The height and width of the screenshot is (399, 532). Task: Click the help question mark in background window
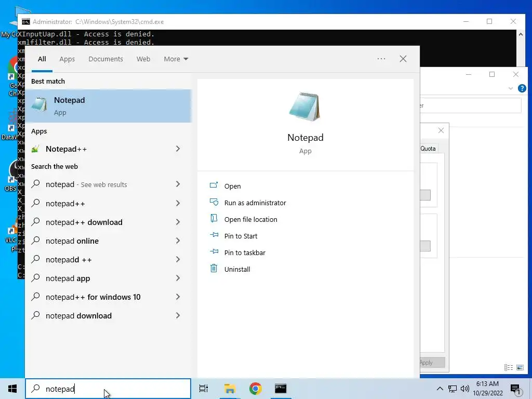[x=522, y=88]
